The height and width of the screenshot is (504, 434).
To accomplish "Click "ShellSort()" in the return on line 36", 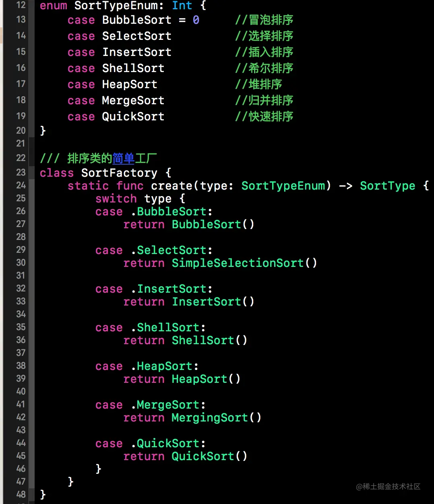I will pos(209,340).
